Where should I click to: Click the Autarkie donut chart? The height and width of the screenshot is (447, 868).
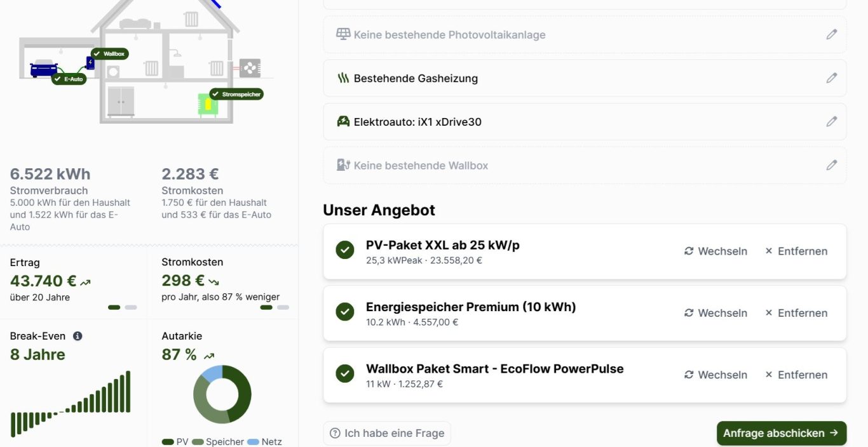222,394
